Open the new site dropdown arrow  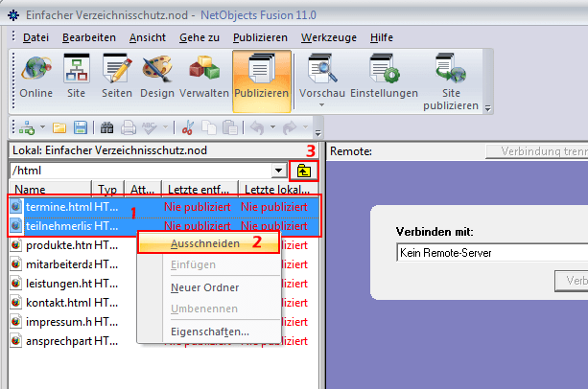(x=42, y=127)
